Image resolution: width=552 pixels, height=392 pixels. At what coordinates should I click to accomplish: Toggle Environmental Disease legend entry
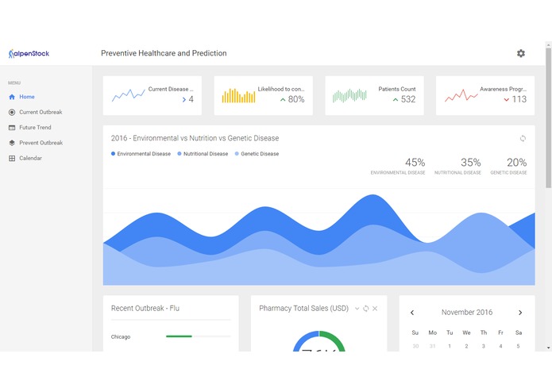[x=141, y=154]
